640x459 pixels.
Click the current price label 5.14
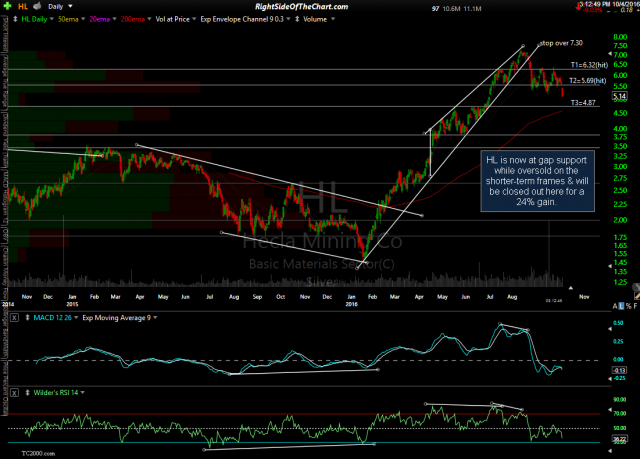click(620, 96)
